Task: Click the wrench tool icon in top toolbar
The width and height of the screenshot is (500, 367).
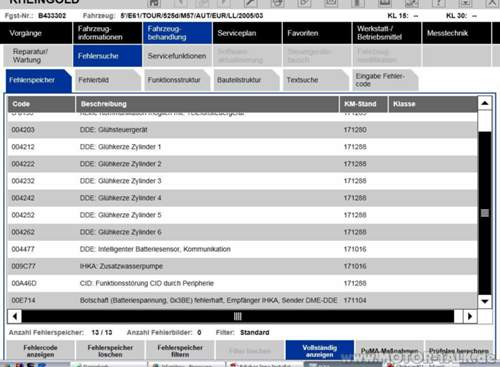Action: 250,3
